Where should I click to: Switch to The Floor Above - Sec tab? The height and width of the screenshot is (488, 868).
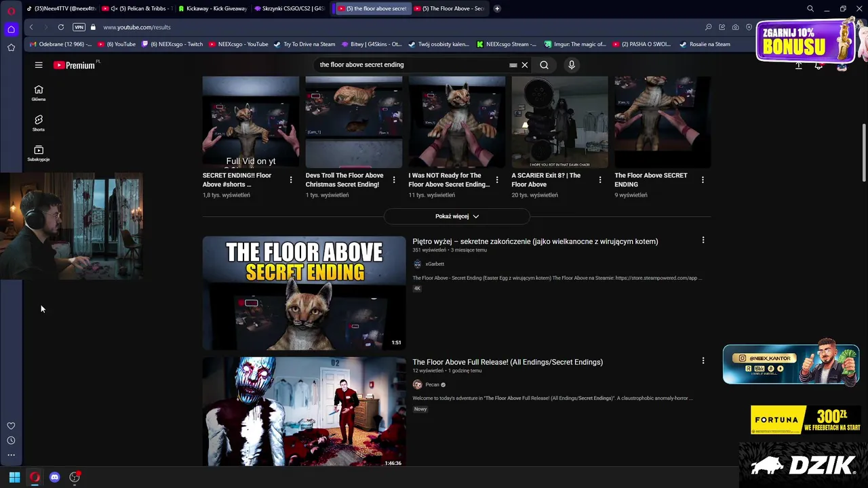pyautogui.click(x=448, y=9)
